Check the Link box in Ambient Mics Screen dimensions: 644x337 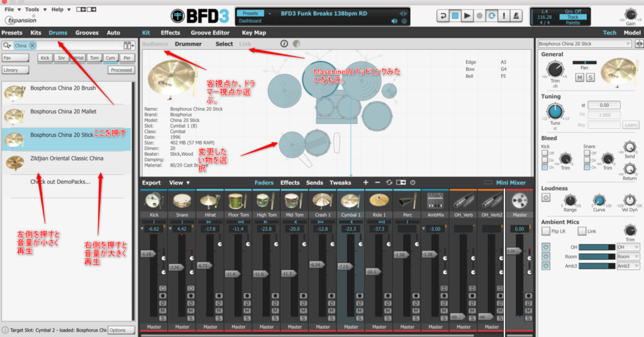tap(582, 232)
